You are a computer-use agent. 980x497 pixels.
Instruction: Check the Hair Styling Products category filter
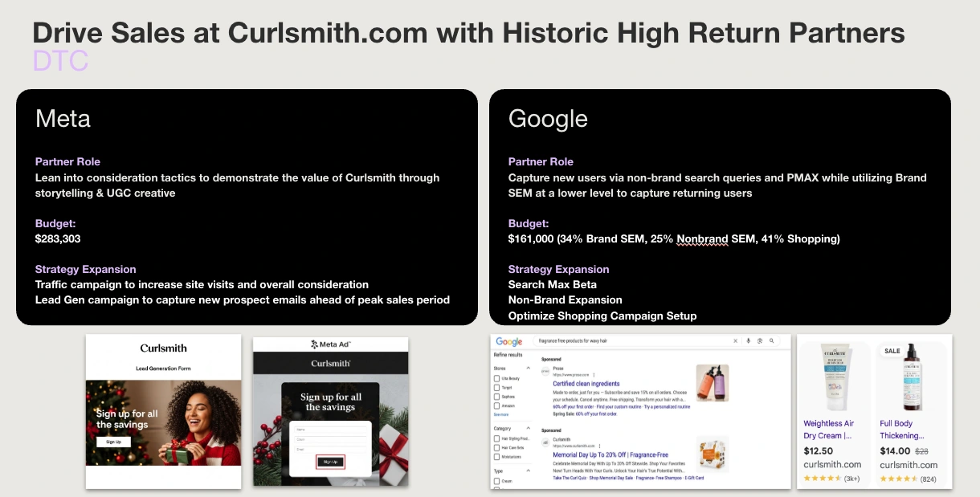(x=496, y=438)
